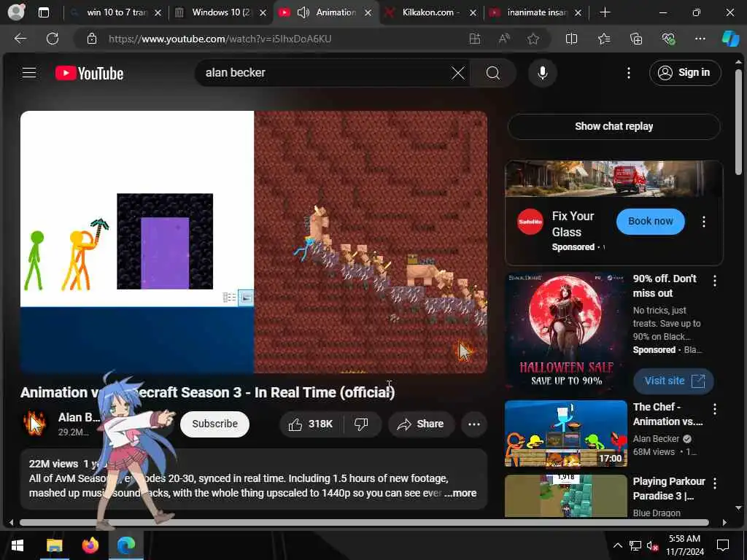
Task: Open the Favorites list
Action: [x=603, y=39]
